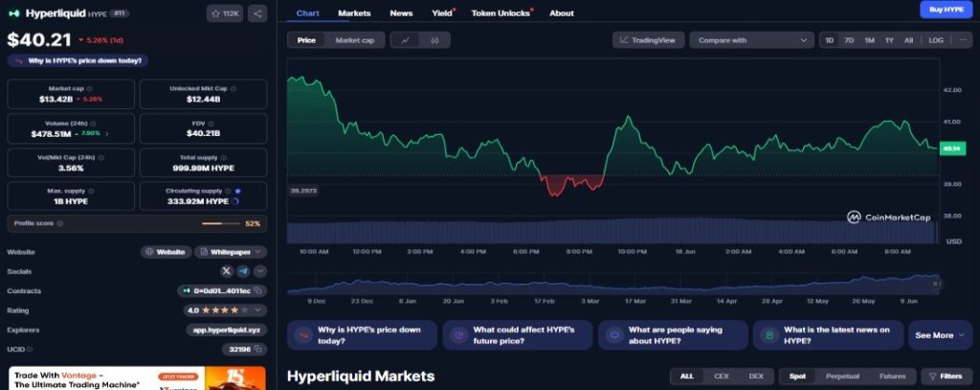The image size is (980, 390).
Task: Click the circulating supply verified badge
Action: coord(237,191)
